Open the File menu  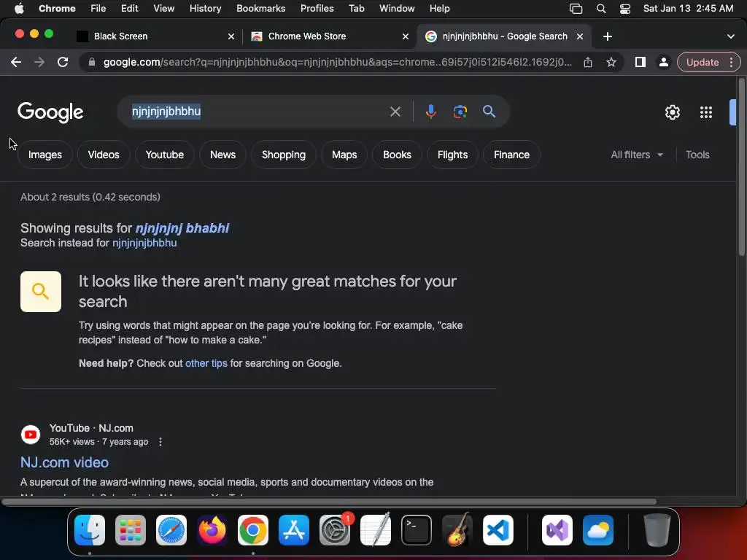pos(98,9)
